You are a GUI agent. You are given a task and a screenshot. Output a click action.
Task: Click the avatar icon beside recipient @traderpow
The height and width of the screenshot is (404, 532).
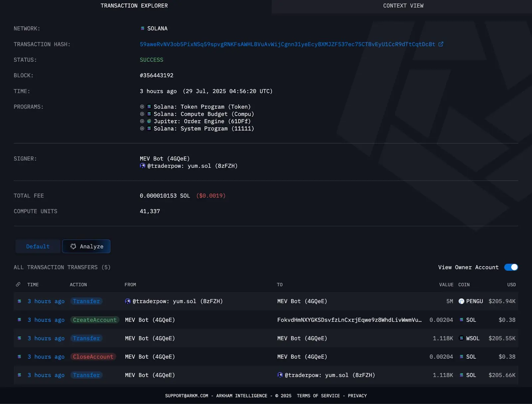click(x=280, y=375)
